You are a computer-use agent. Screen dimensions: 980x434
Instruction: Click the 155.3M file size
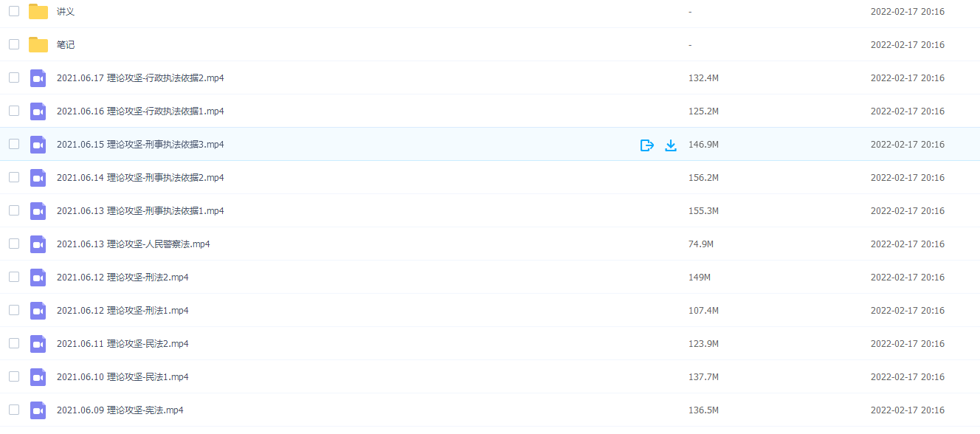(703, 211)
